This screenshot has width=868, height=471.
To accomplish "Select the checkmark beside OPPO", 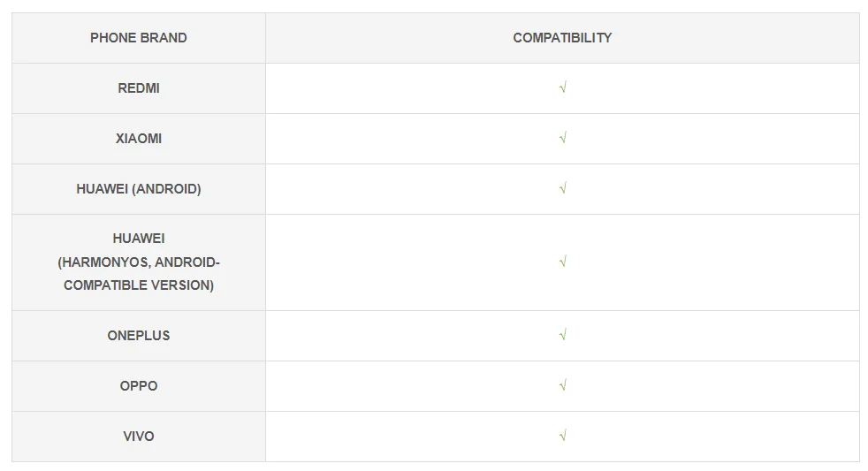I will [x=562, y=386].
